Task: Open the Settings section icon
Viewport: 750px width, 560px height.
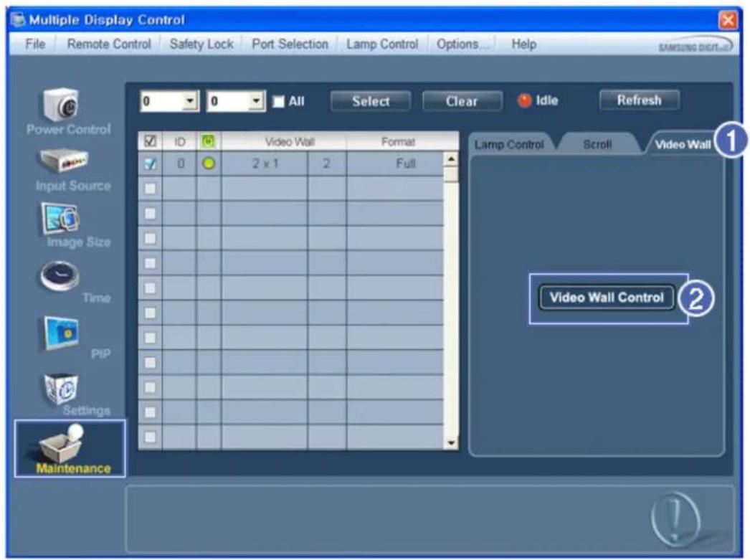Action: click(61, 389)
